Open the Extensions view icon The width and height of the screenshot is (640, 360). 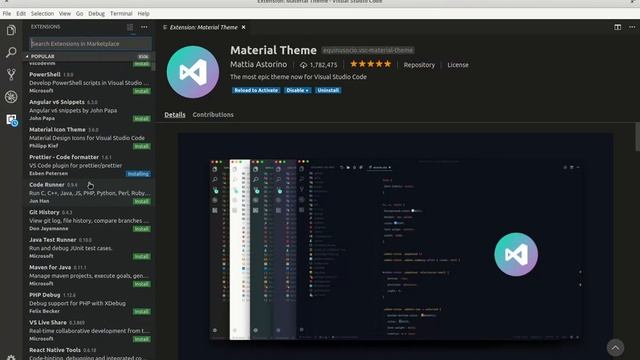11,120
